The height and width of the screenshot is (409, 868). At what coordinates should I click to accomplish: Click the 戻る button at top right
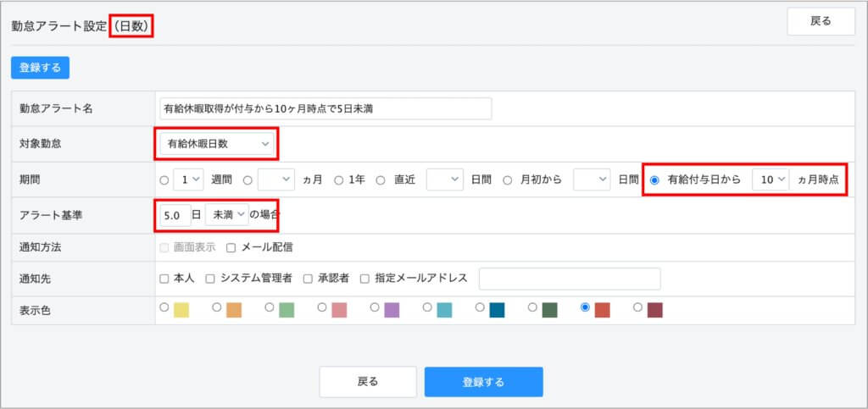tap(821, 21)
